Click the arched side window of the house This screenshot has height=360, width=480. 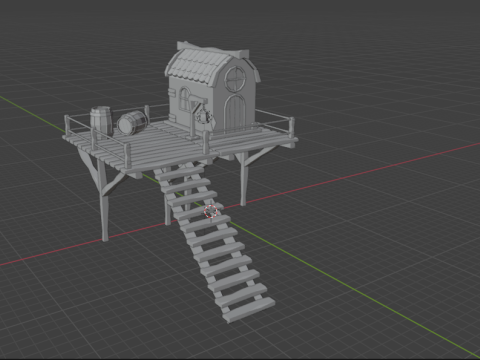[184, 98]
